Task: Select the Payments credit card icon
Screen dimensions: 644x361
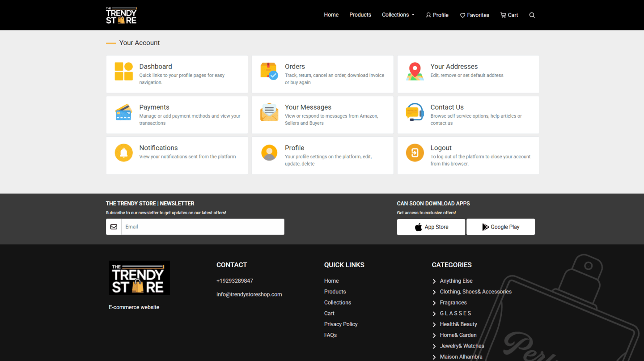Action: (123, 112)
